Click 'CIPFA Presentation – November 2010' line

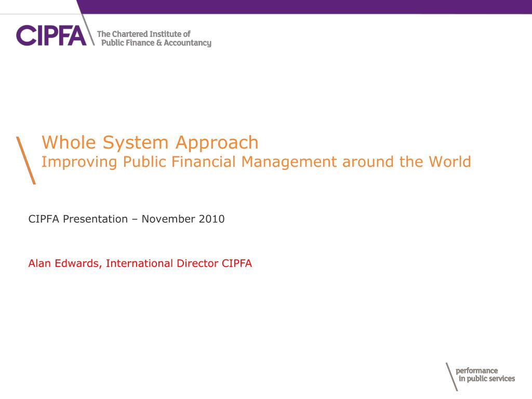tap(126, 219)
